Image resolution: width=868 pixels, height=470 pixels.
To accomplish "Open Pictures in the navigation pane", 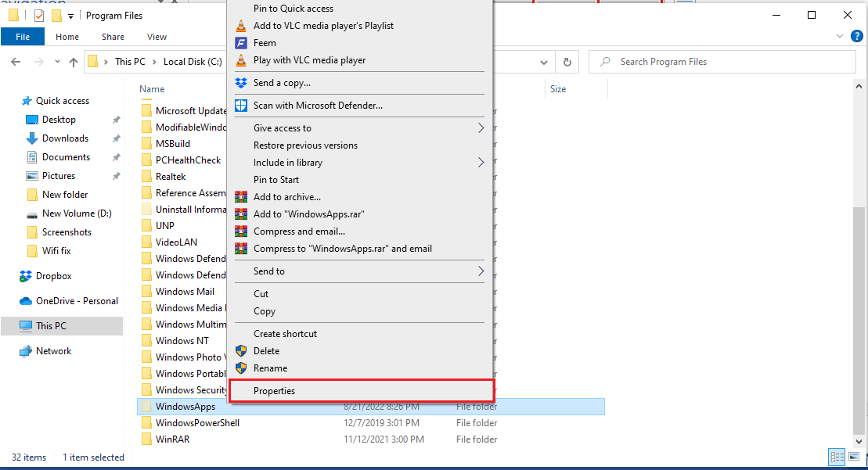I will [59, 176].
